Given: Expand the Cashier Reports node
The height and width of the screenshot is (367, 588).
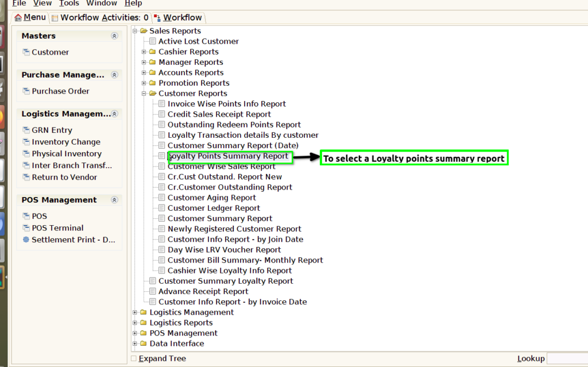Looking at the screenshot, I should point(144,52).
